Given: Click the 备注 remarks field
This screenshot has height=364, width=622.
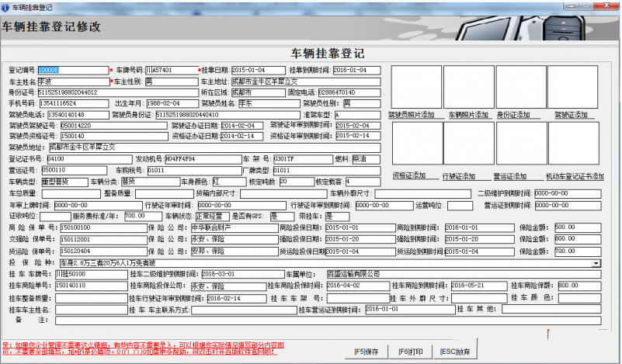Looking at the screenshot, I should coord(328,321).
